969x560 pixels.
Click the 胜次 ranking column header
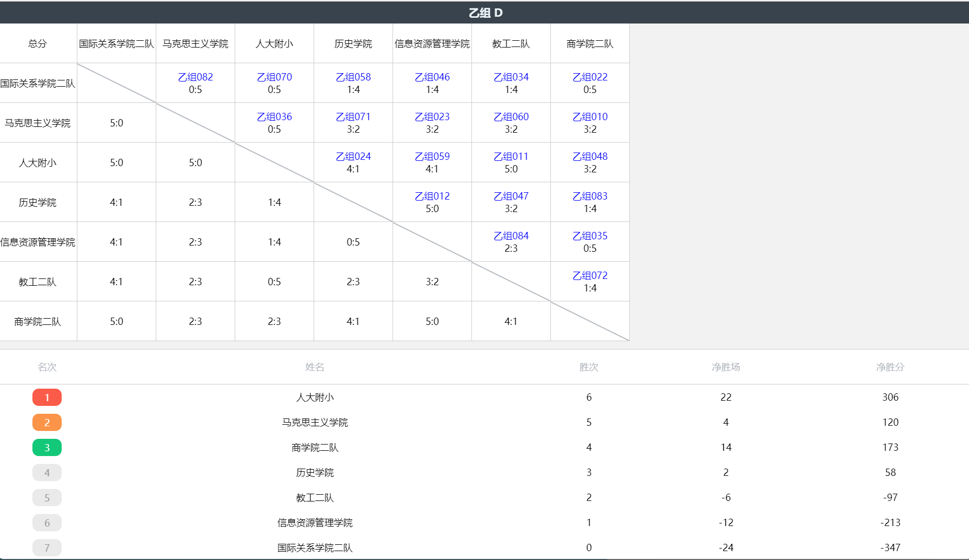[x=589, y=367]
